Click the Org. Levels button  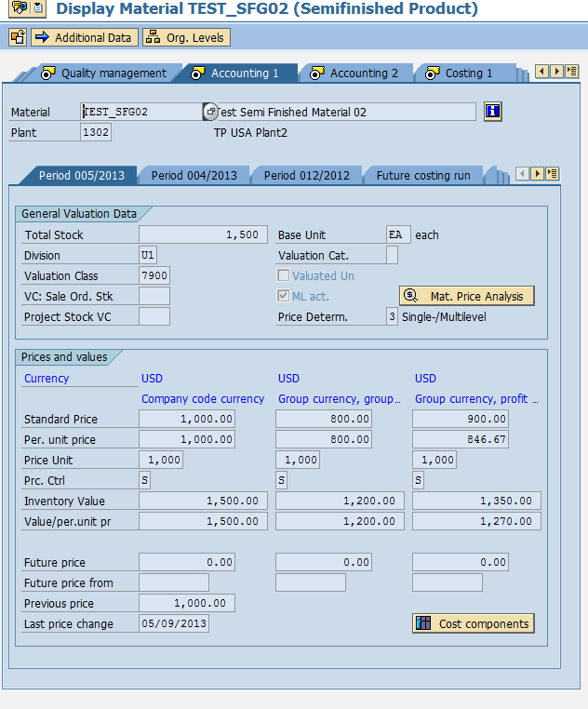[x=186, y=38]
